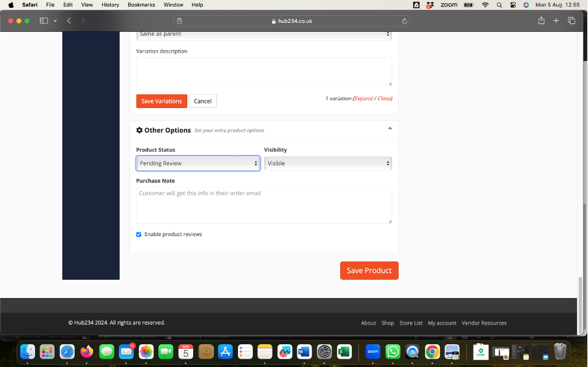Open Vendor Resources footer link

point(484,323)
